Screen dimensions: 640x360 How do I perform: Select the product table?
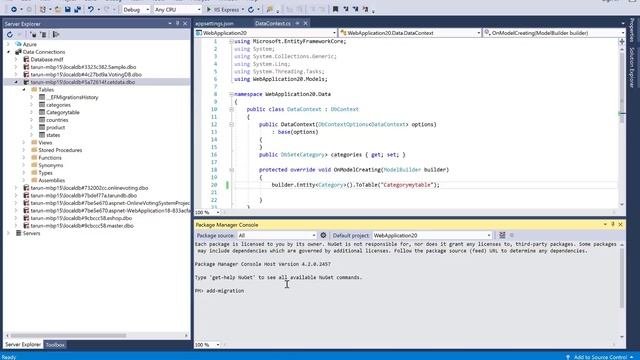coord(56,127)
